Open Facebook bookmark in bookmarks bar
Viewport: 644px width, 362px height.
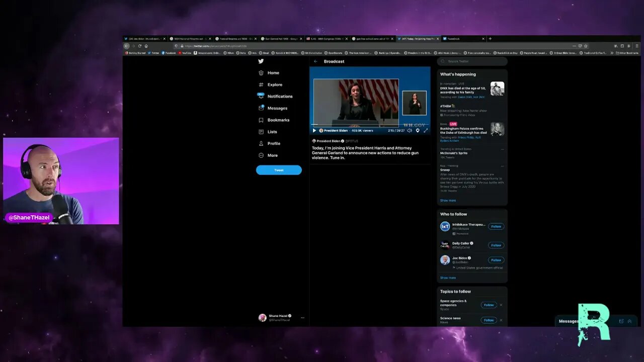click(169, 53)
